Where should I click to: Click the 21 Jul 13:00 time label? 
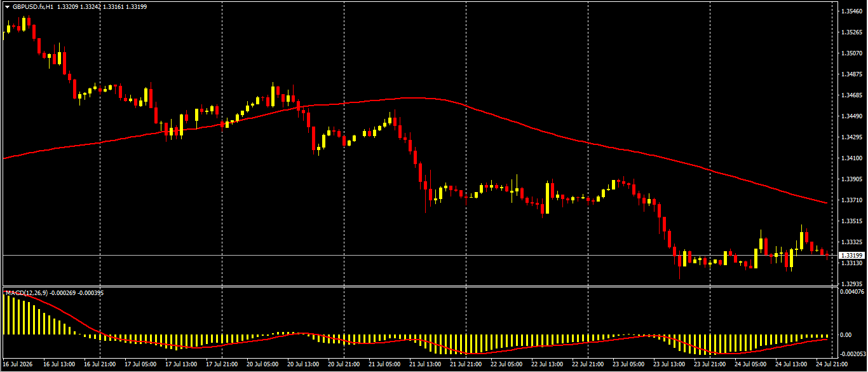point(425,364)
